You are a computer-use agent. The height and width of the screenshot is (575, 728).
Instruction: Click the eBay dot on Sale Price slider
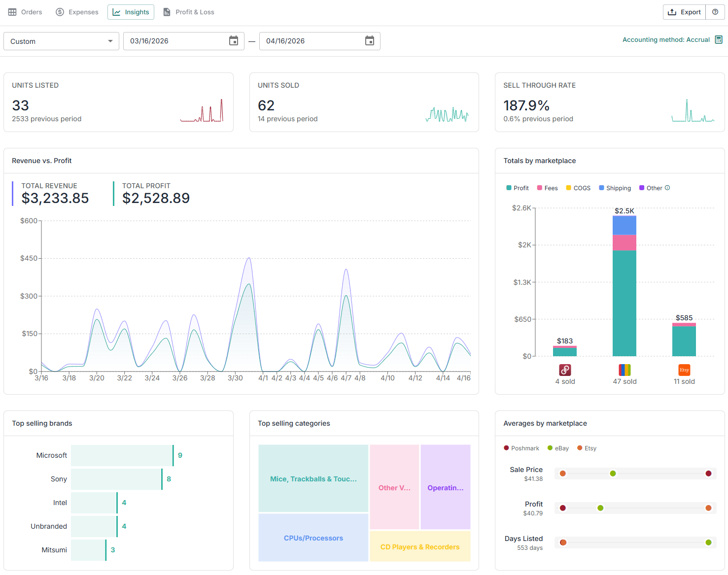click(613, 474)
